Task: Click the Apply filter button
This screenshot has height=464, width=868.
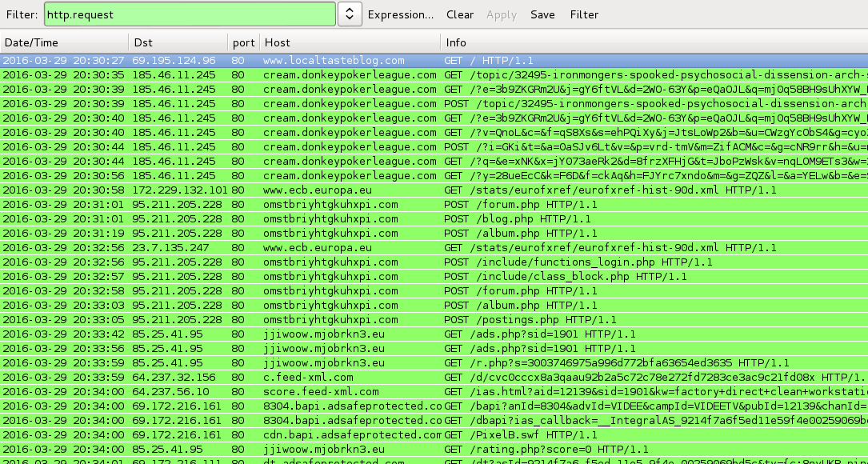Action: 502,14
